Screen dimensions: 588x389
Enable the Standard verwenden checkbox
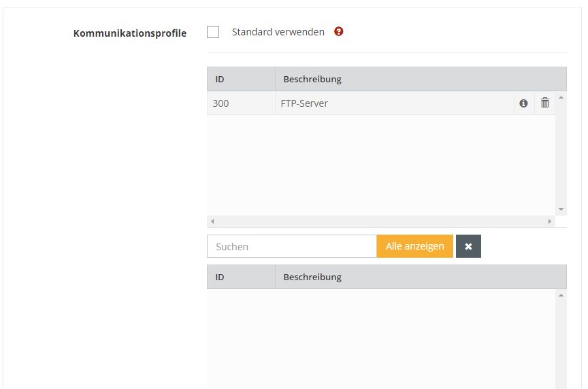(x=213, y=32)
